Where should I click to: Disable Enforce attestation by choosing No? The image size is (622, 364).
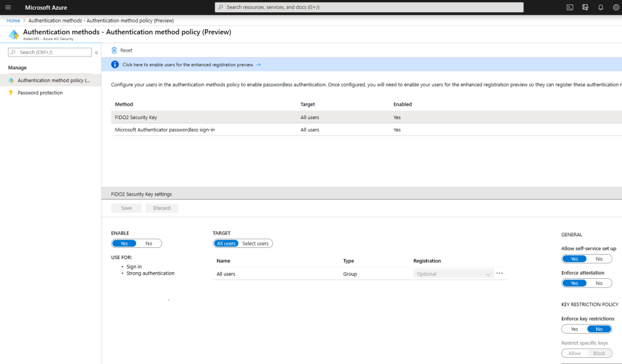click(x=599, y=283)
